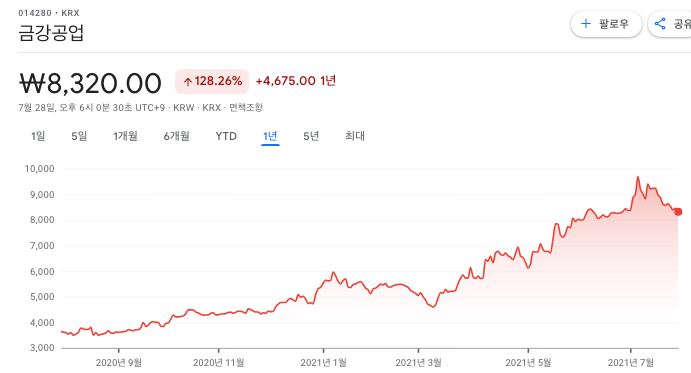Click the 9,000 y-axis label

click(42, 194)
